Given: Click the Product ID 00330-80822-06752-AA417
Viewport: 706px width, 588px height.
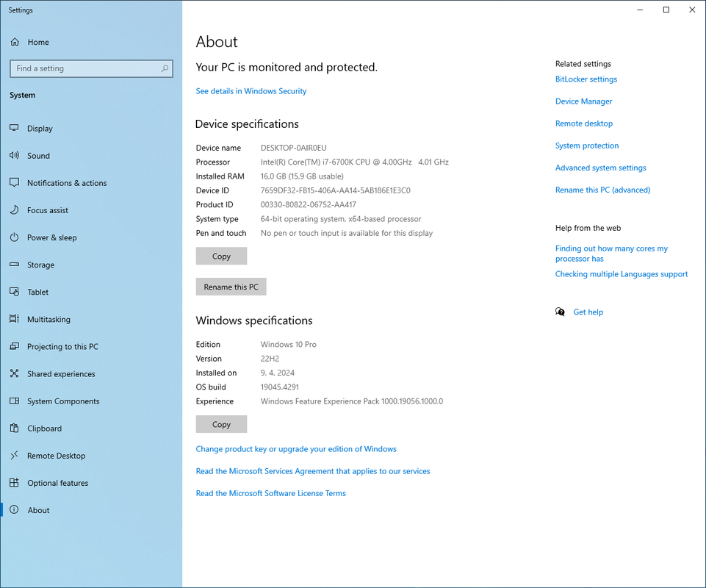Looking at the screenshot, I should pos(309,204).
